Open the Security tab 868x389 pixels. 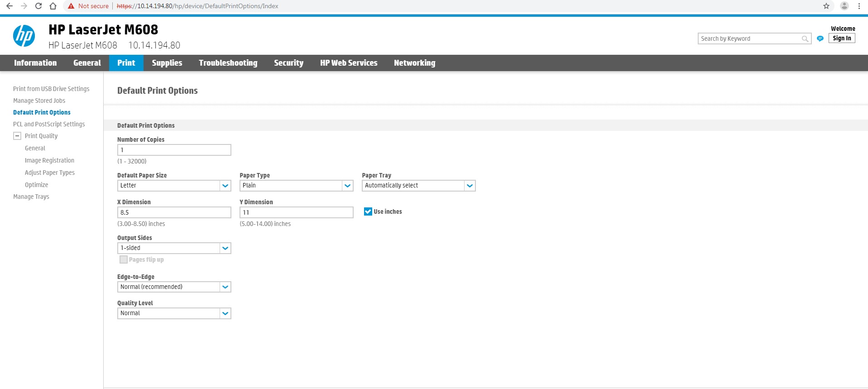(288, 63)
